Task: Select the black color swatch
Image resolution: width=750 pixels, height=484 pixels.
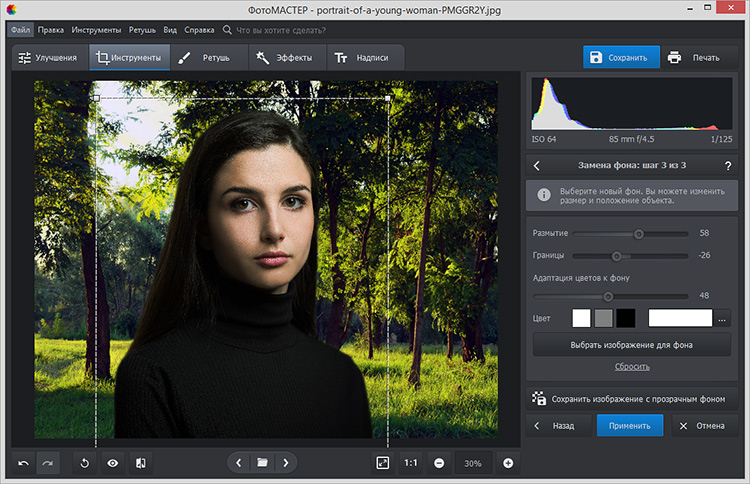Action: (625, 319)
